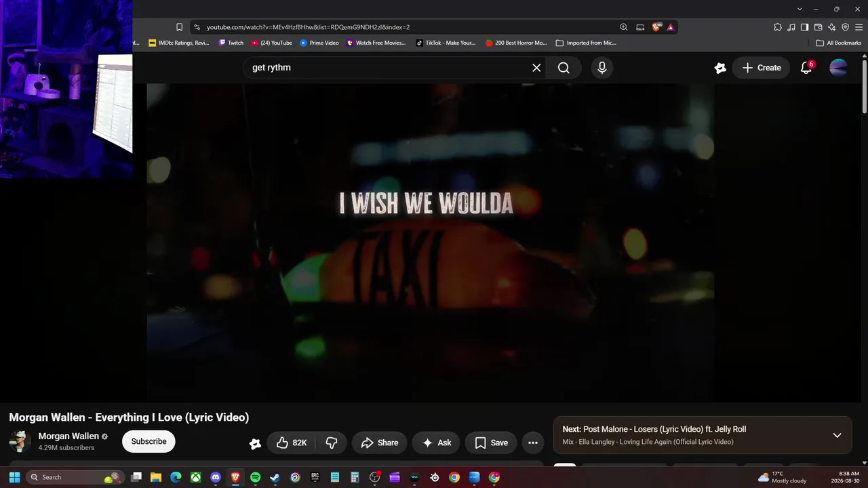868x488 pixels.
Task: Open the All Bookmarks folder
Action: pyautogui.click(x=839, y=43)
